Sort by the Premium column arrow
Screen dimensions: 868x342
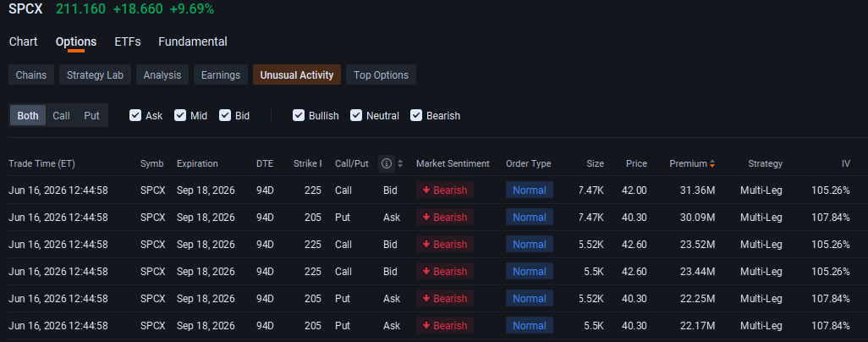click(x=712, y=163)
